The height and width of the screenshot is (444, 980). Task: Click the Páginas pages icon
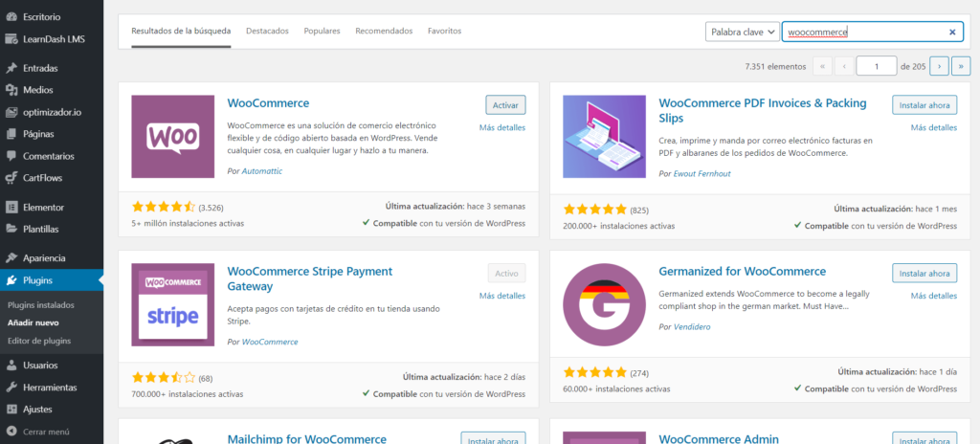(11, 134)
